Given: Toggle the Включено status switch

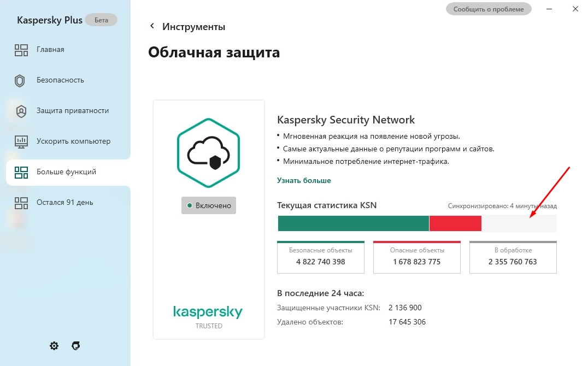Looking at the screenshot, I should [209, 205].
